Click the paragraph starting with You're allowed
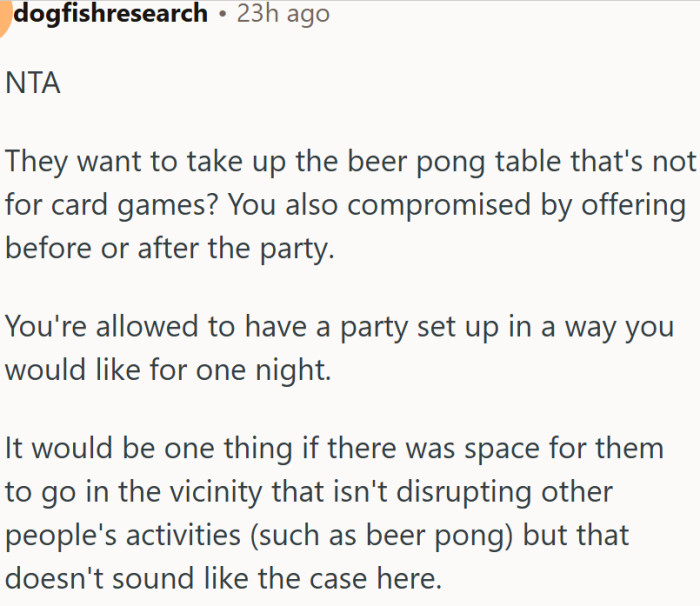This screenshot has height=606, width=700. pyautogui.click(x=339, y=348)
